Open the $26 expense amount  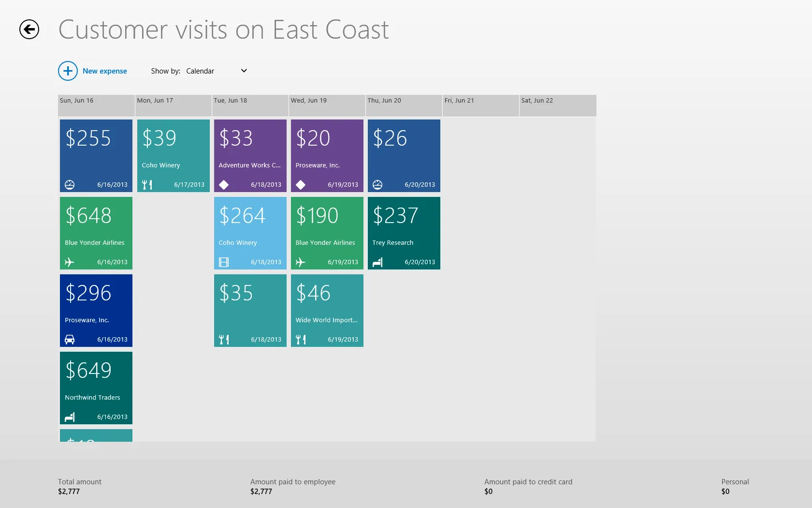390,138
